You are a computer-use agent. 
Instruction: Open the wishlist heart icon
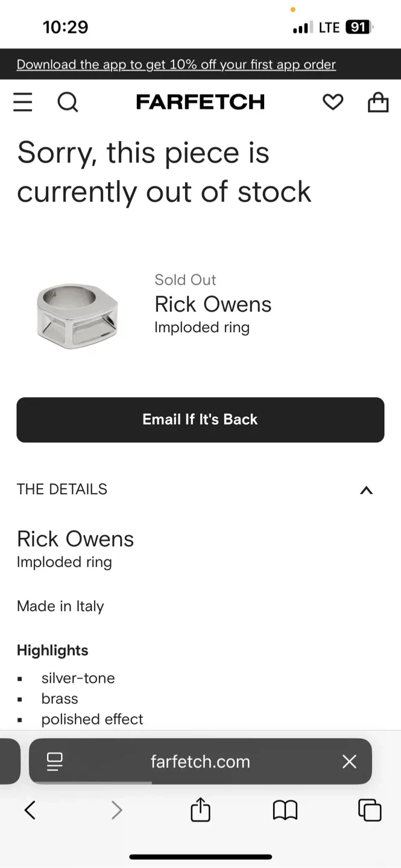[333, 102]
